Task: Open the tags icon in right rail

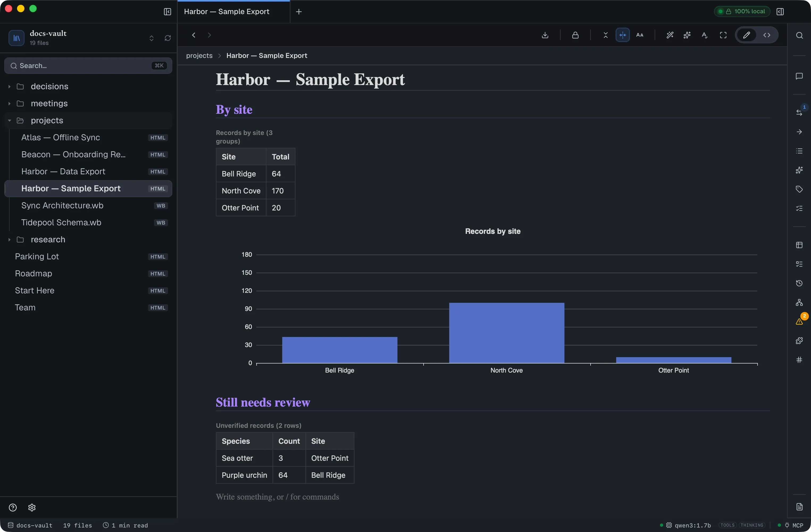Action: pos(799,189)
